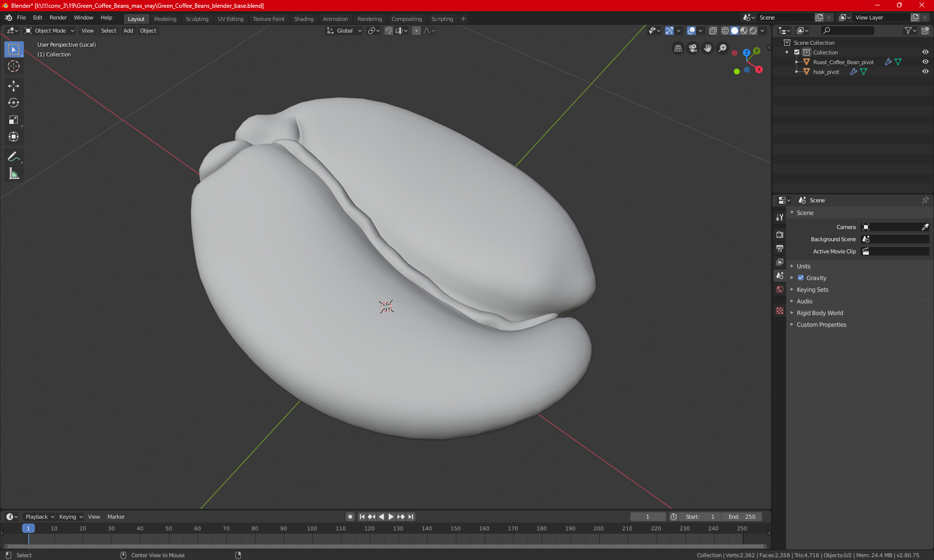
Task: Open the Render menu
Action: tap(58, 17)
